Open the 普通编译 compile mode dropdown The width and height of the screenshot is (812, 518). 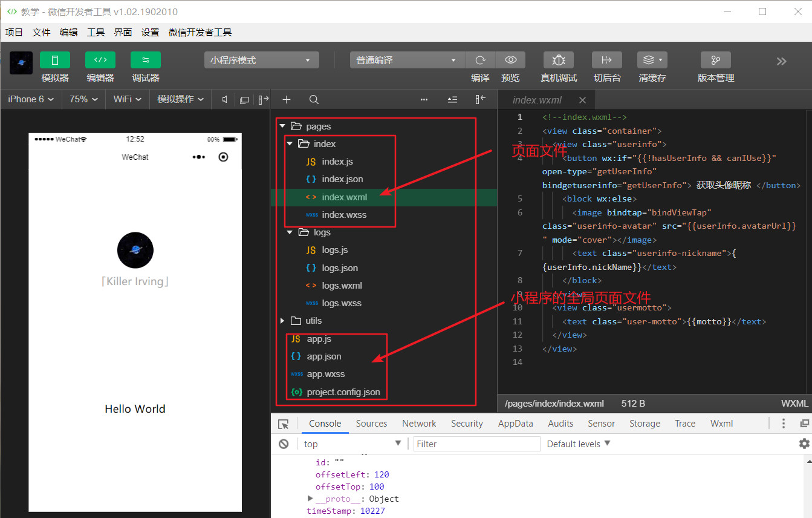pyautogui.click(x=408, y=60)
